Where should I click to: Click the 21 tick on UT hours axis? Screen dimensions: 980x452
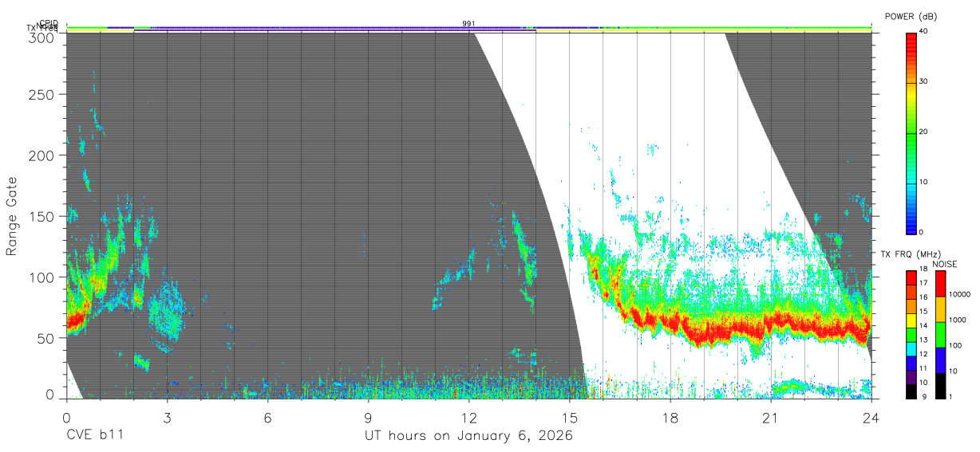(771, 417)
